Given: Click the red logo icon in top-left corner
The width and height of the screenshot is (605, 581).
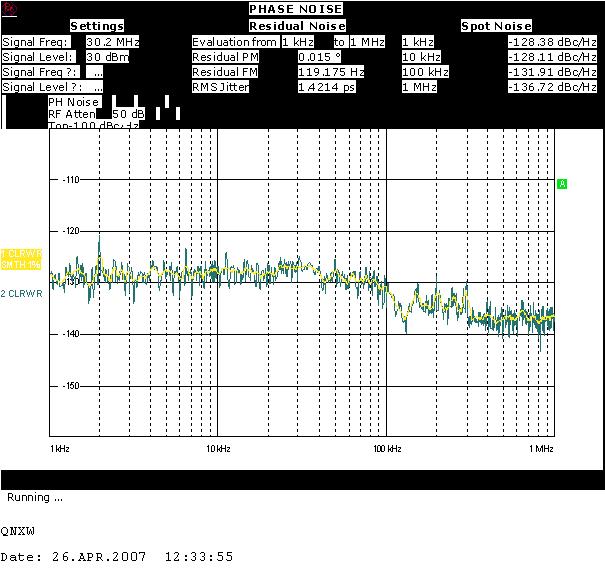Looking at the screenshot, I should 10,8.
